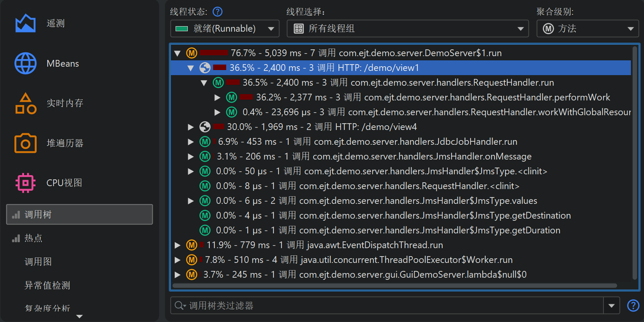Open the 遥测 telemetry section icon

[x=25, y=23]
